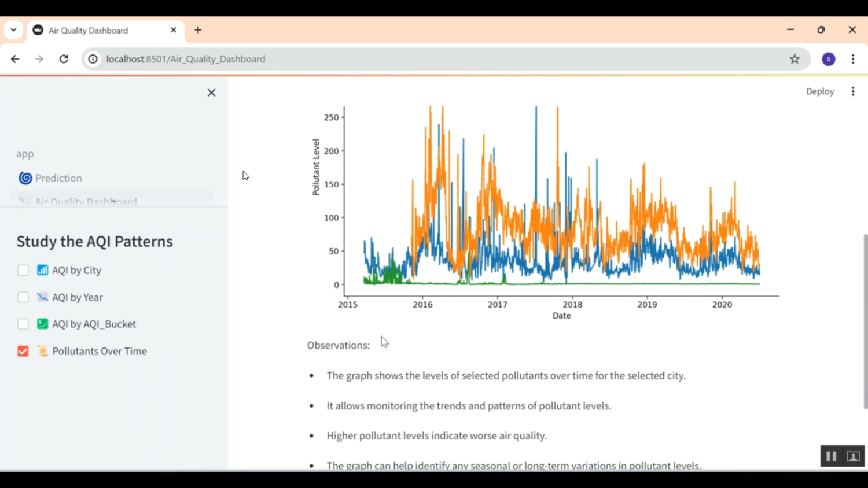The width and height of the screenshot is (868, 488).
Task: Open the browser bookmarks star icon
Action: tap(795, 58)
